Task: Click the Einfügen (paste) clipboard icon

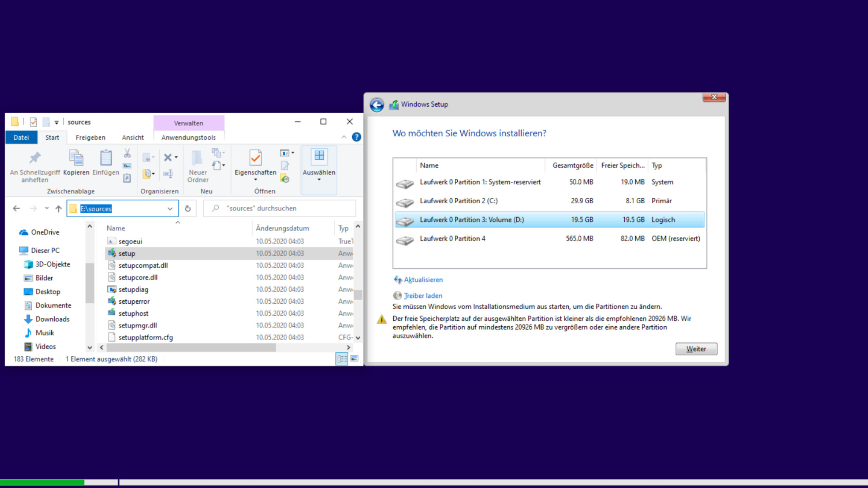Action: pos(106,158)
